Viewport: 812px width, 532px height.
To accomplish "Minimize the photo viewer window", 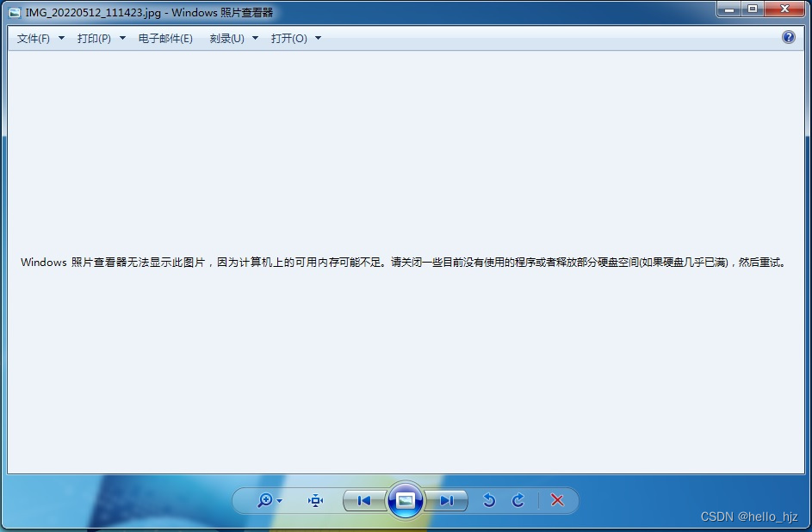I will click(729, 9).
